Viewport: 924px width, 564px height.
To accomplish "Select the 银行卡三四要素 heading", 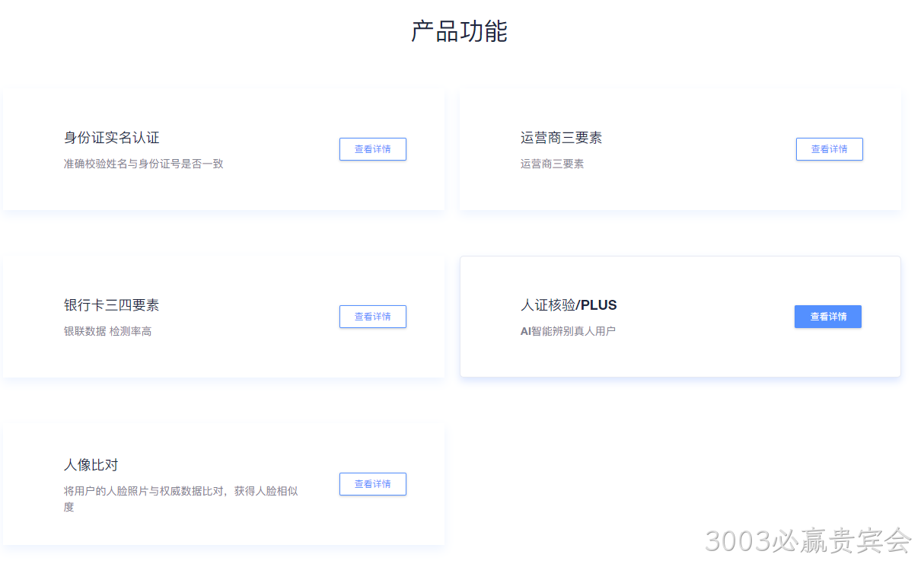I will click(x=112, y=305).
